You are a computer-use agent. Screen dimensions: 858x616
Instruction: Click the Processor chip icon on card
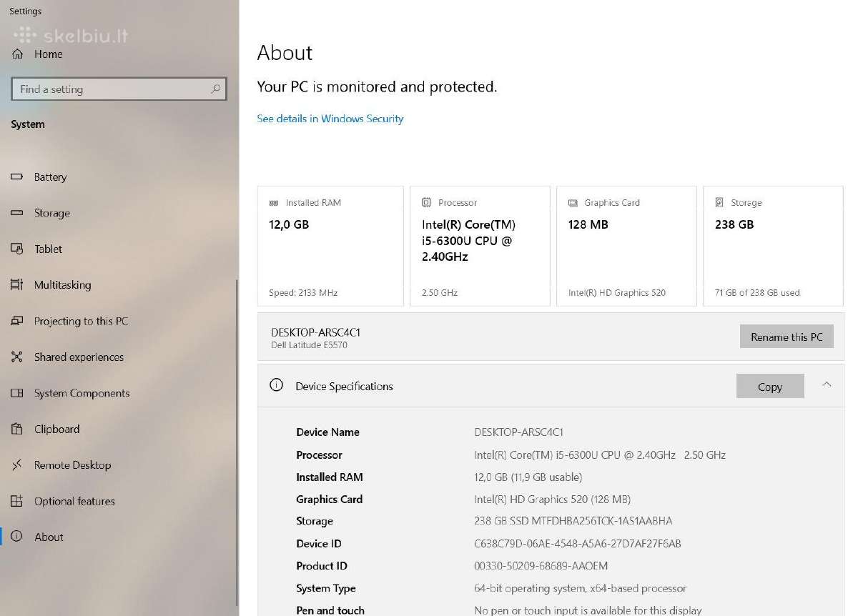click(x=426, y=202)
